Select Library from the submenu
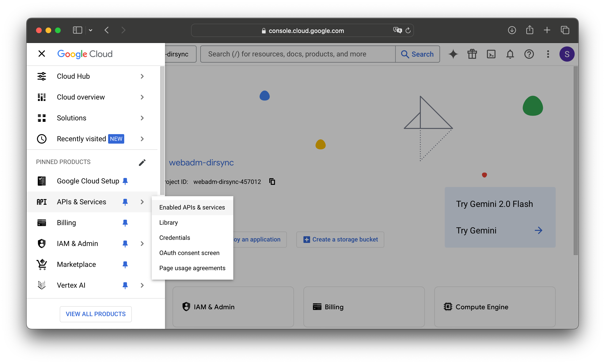 [x=192, y=223]
